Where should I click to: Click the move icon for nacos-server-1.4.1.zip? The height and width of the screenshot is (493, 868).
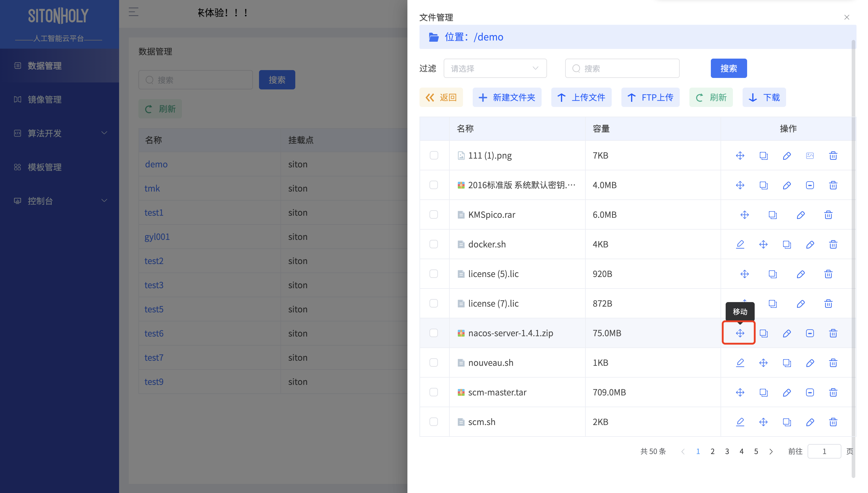tap(740, 333)
